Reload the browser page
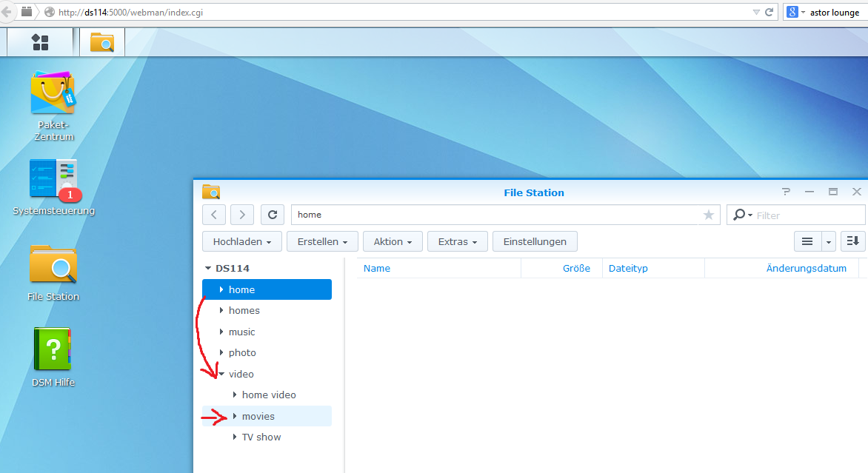Image resolution: width=868 pixels, height=473 pixels. point(769,12)
